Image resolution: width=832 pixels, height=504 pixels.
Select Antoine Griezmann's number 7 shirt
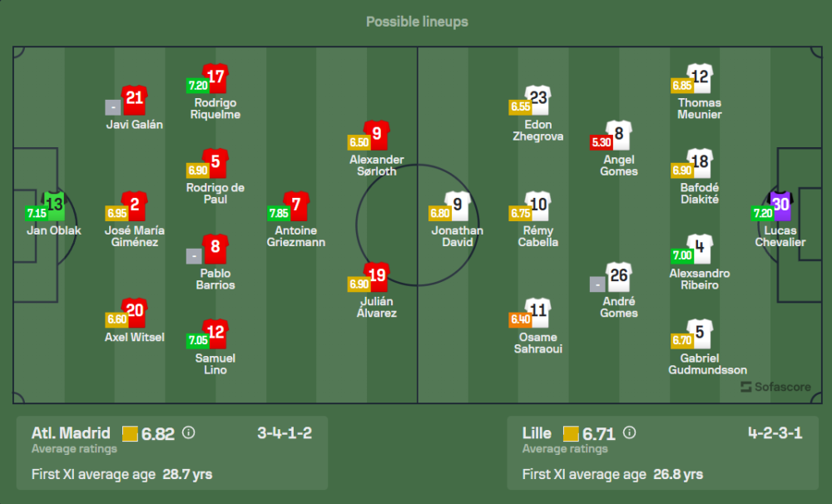(x=296, y=205)
